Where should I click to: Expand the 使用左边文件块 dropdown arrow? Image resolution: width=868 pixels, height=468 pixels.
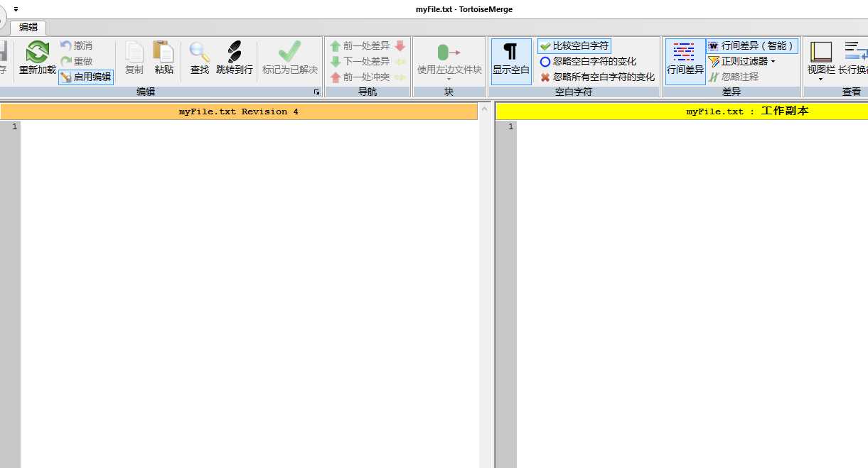click(449, 79)
